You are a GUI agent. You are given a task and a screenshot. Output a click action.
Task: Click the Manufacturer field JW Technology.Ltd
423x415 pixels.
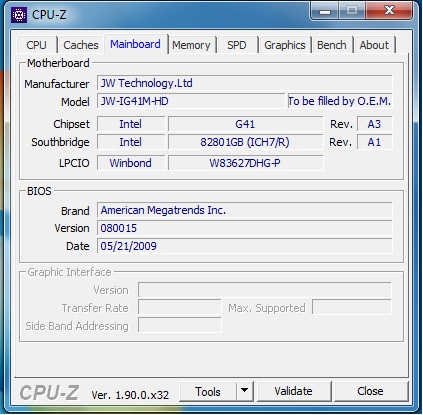click(x=244, y=83)
